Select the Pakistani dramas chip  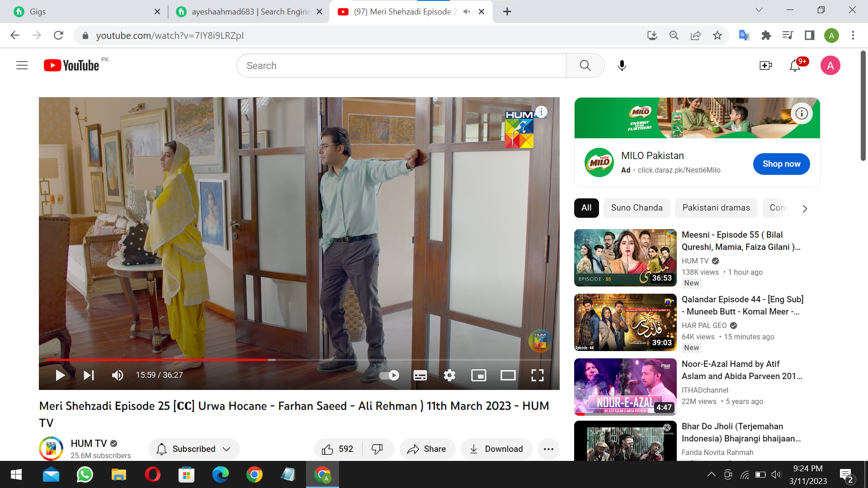pyautogui.click(x=716, y=208)
